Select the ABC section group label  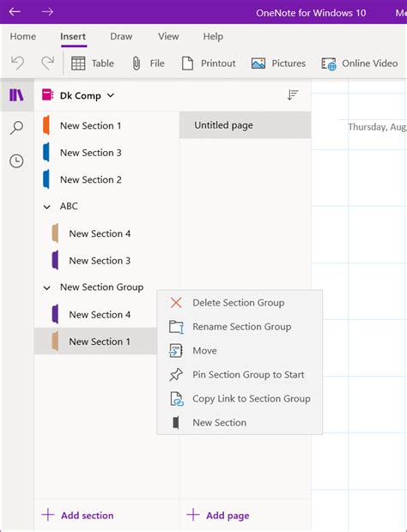69,206
